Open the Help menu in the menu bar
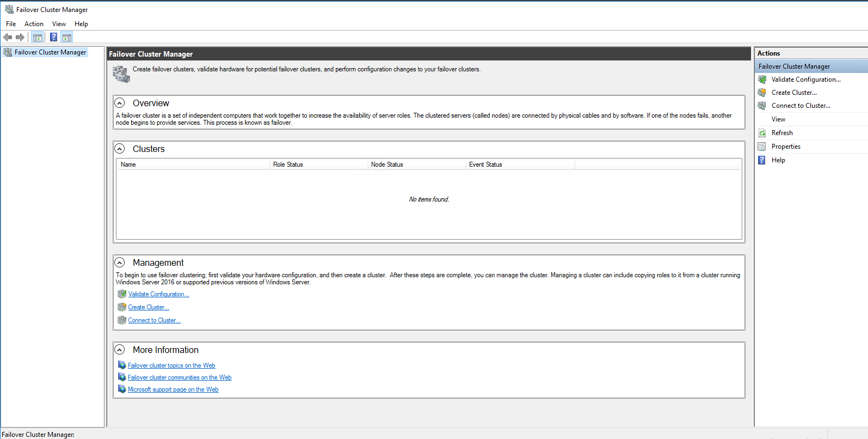Screen dimensions: 868x439 [x=81, y=24]
